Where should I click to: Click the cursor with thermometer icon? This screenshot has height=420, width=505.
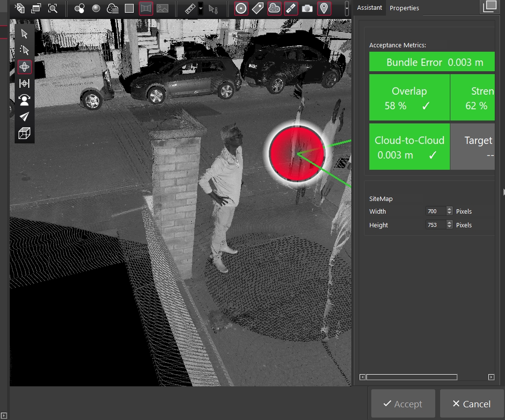tap(213, 9)
